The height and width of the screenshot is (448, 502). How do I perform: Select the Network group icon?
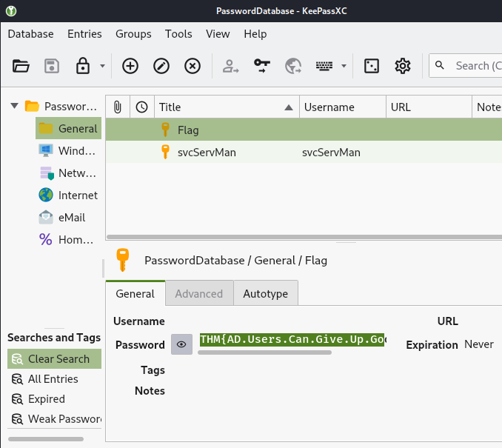(x=47, y=173)
